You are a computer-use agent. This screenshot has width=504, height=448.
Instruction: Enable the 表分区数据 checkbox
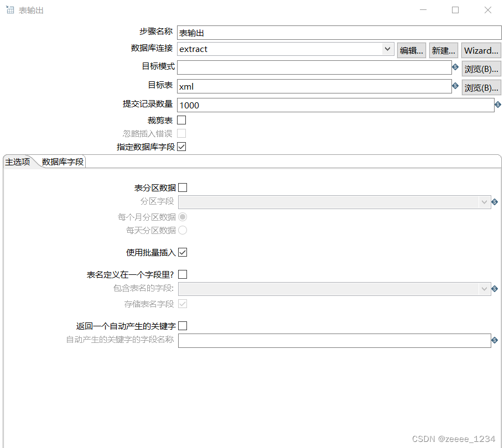pyautogui.click(x=183, y=187)
